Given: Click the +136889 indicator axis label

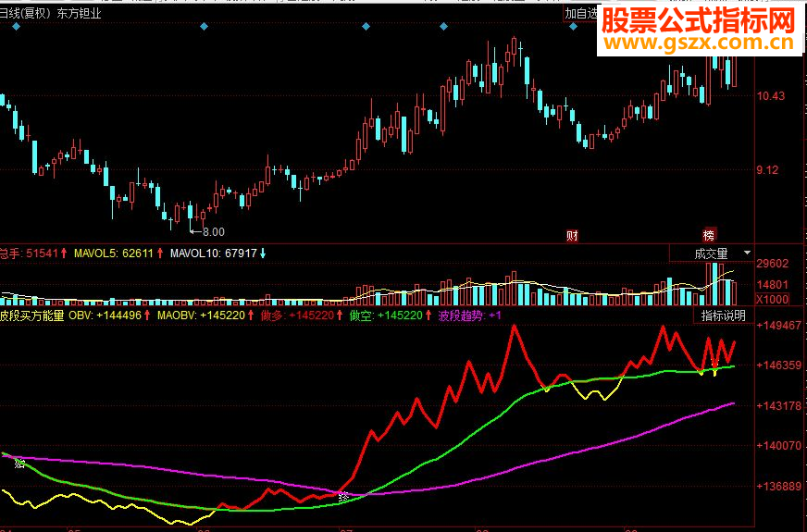Looking at the screenshot, I should click(x=778, y=486).
